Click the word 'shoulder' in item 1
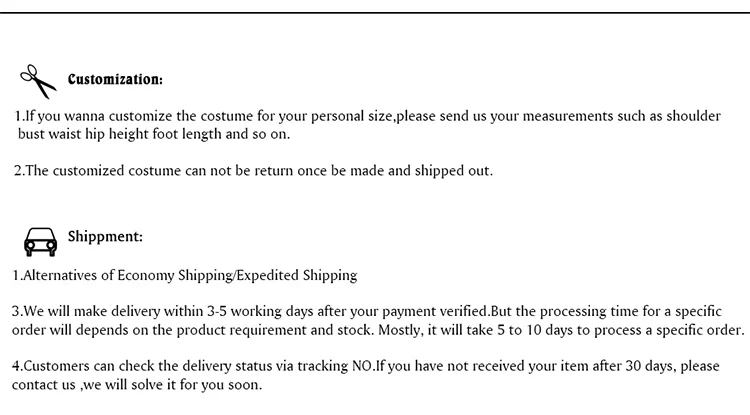The width and height of the screenshot is (750, 415). [x=694, y=116]
